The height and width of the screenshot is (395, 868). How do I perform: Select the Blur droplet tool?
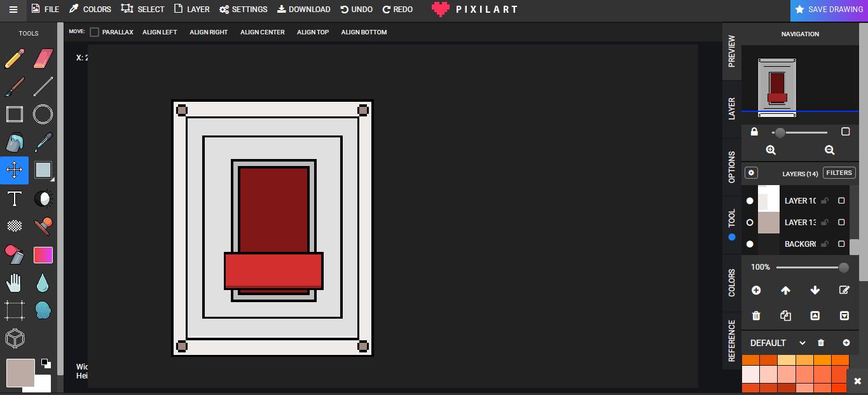coord(43,282)
